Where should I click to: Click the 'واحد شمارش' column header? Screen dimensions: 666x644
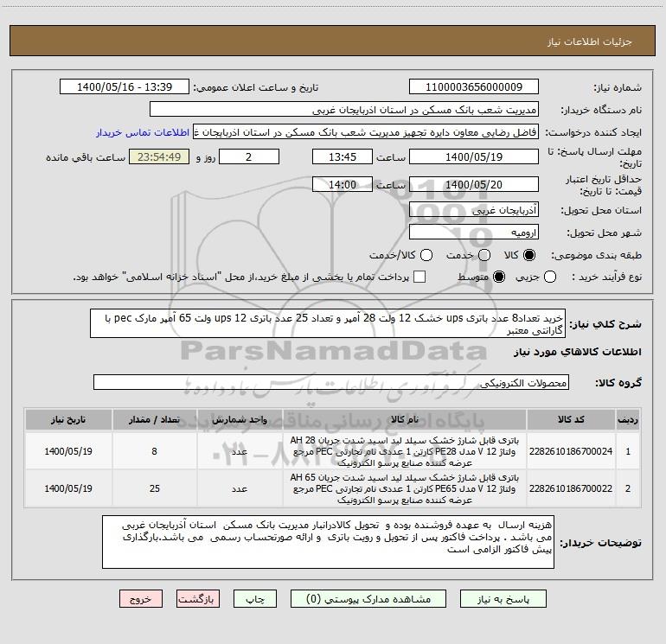(240, 419)
